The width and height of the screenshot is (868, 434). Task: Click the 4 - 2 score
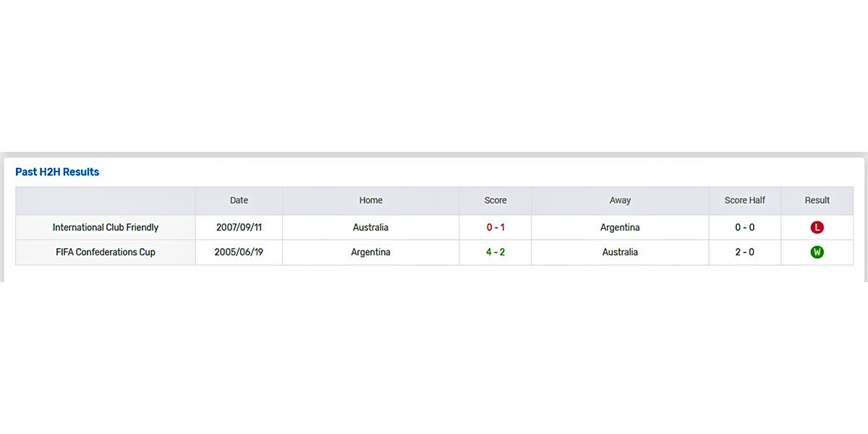click(495, 252)
